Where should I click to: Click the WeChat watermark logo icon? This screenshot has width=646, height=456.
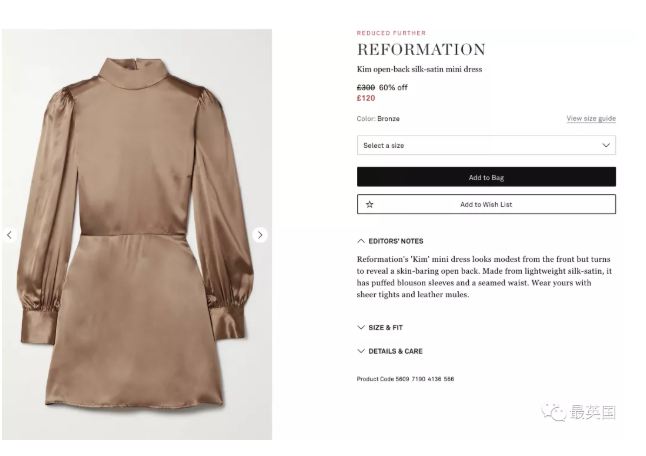(553, 412)
